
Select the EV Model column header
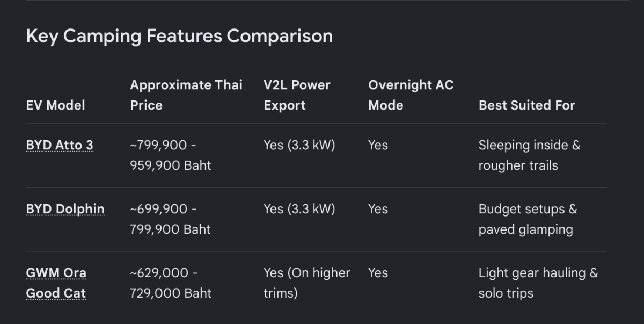(55, 105)
